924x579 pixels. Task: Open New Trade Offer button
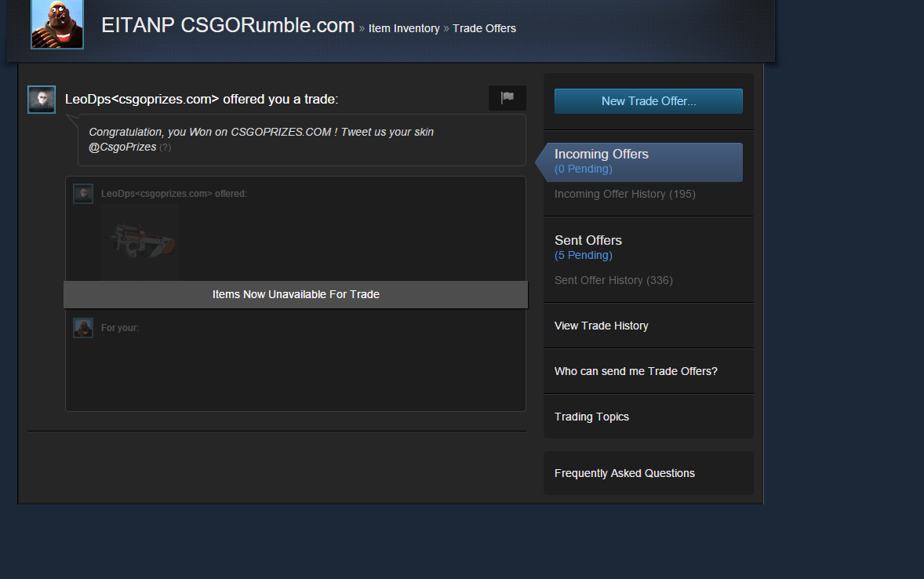click(648, 101)
